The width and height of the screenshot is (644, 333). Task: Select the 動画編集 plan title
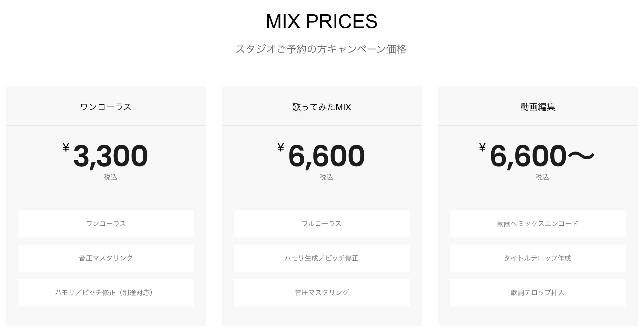point(538,107)
